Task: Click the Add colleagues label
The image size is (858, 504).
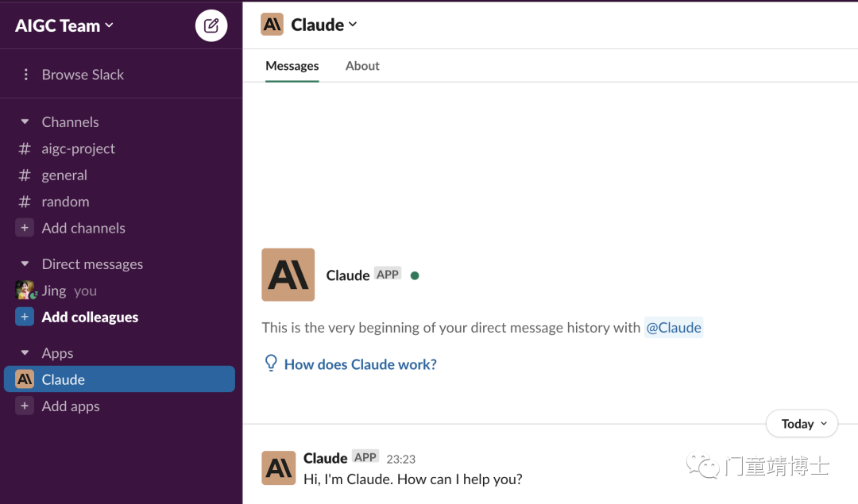Action: [90, 317]
